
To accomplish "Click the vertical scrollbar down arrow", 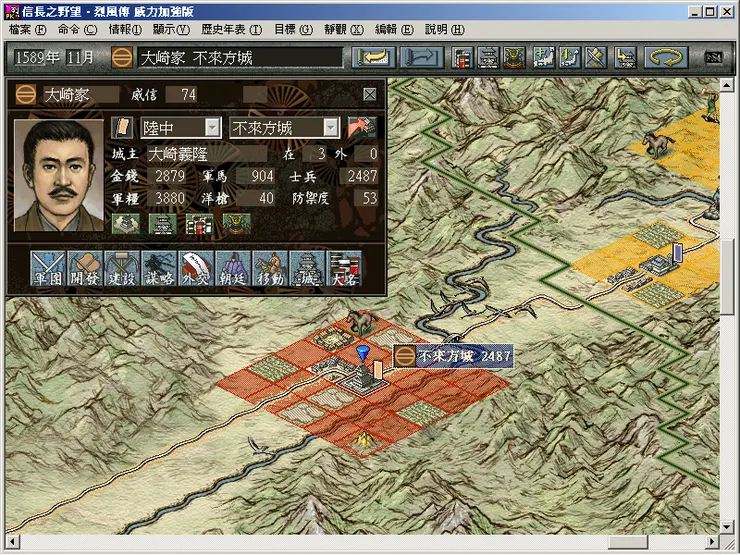I will coord(727,526).
